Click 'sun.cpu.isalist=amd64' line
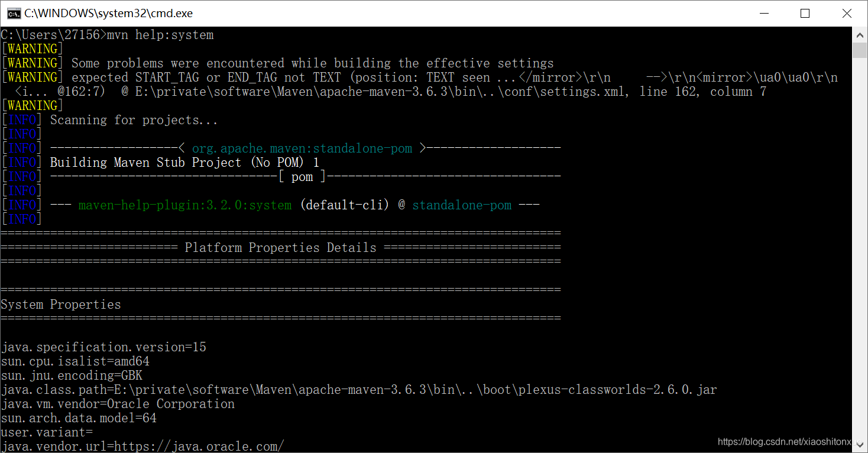This screenshot has height=453, width=868. pos(75,361)
